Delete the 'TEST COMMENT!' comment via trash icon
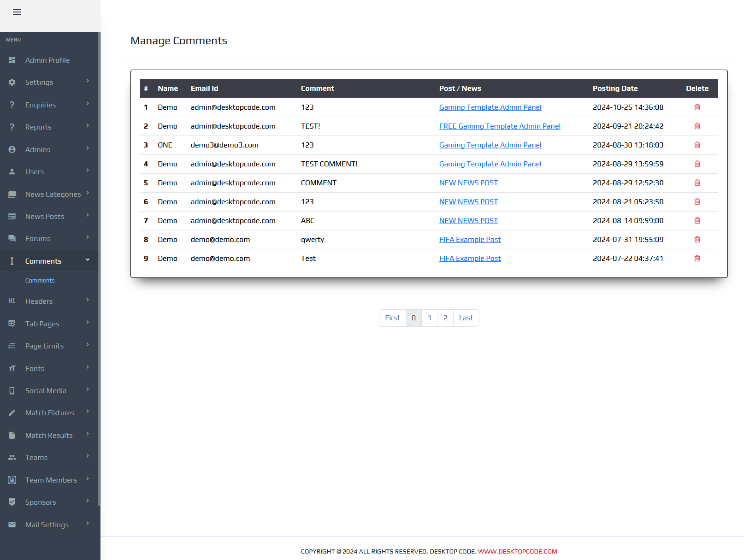Viewport: 744px width, 560px height. pos(697,164)
